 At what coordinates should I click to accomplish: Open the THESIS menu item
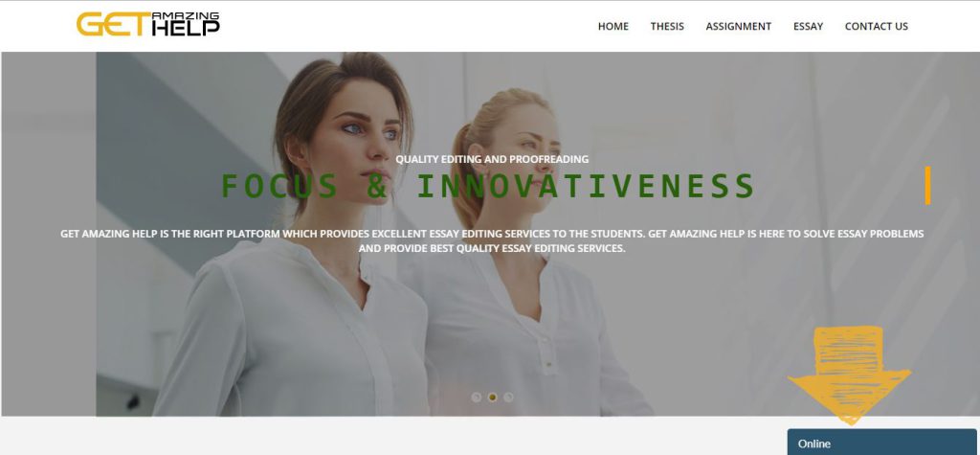[x=667, y=26]
